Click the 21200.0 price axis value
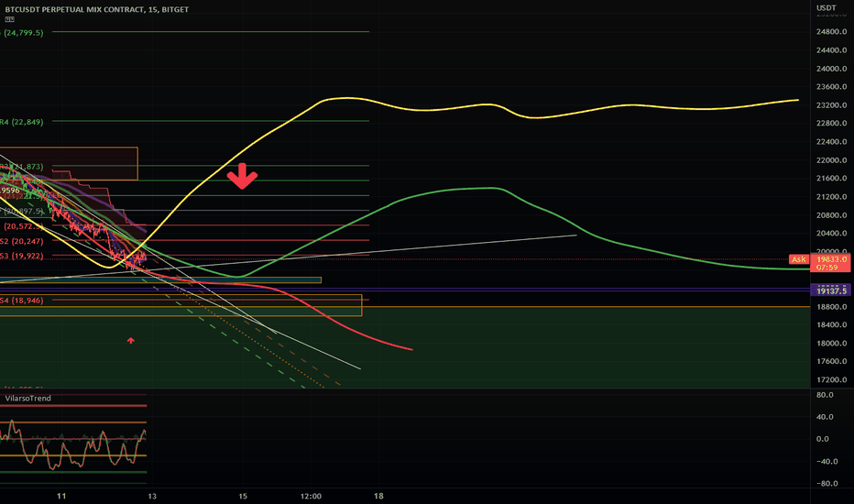Viewport: 854px width, 504px height. [832, 197]
